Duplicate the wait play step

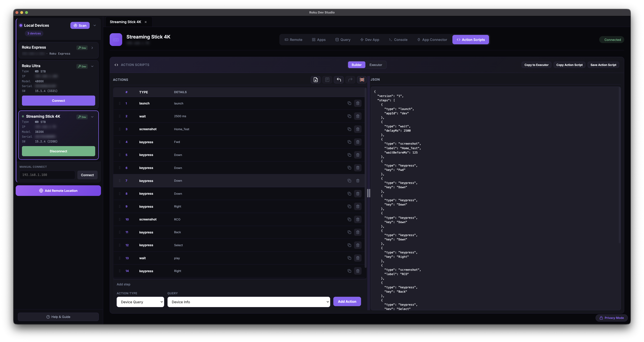click(x=349, y=258)
